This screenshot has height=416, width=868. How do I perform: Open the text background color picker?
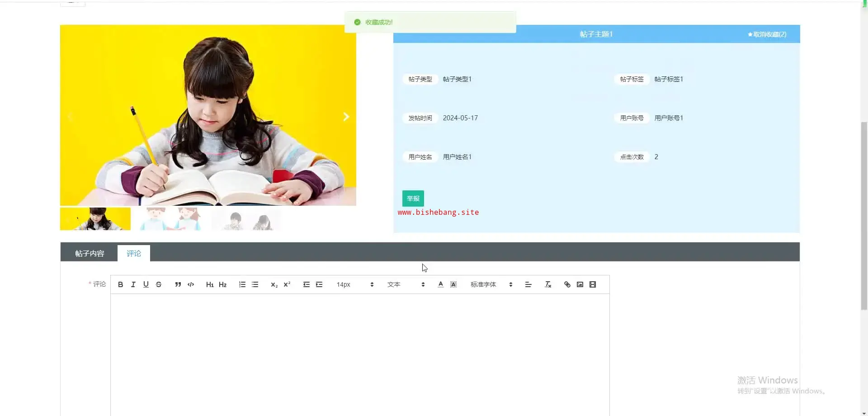pyautogui.click(x=453, y=284)
